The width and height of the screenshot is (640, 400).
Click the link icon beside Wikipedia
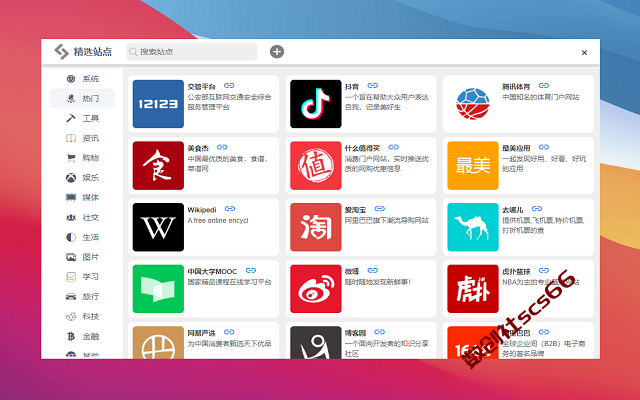230,209
